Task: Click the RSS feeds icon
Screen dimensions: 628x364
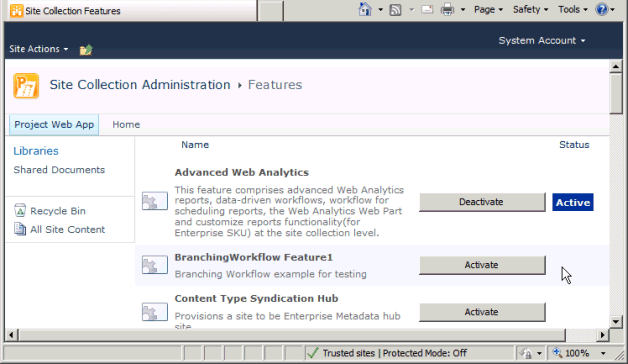Action: pos(395,10)
